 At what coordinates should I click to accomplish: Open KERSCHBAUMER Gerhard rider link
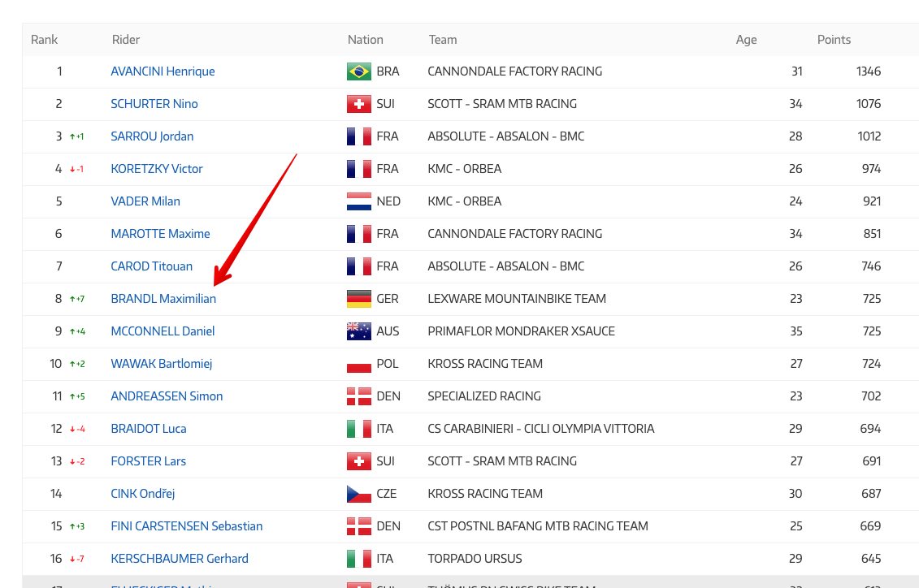point(180,559)
